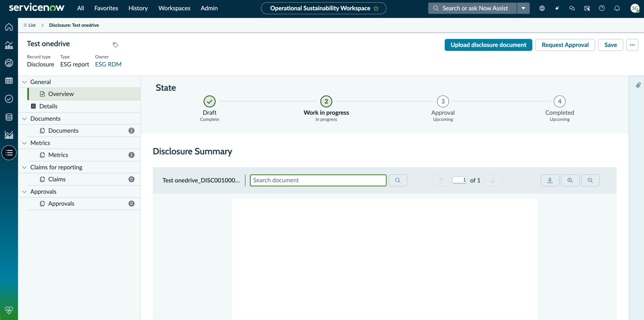Focus Search or ask Now Assist field
This screenshot has width=644, height=320.
coord(473,8)
